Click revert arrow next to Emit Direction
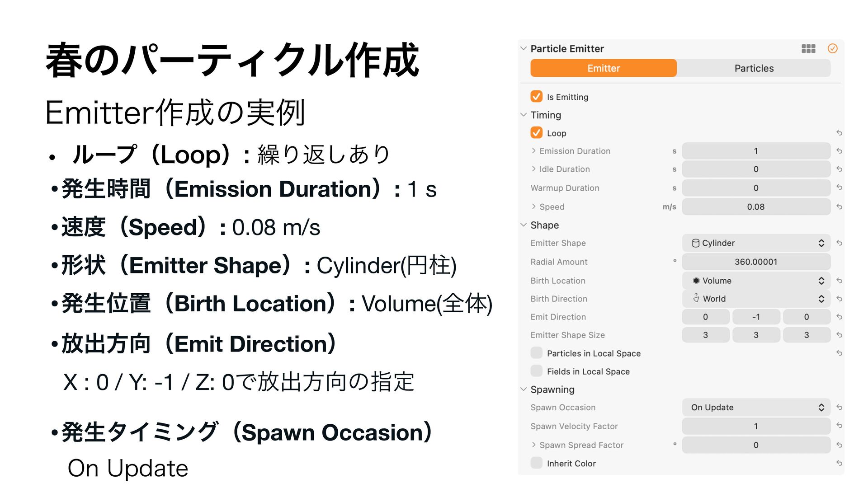868x488 pixels. (839, 317)
